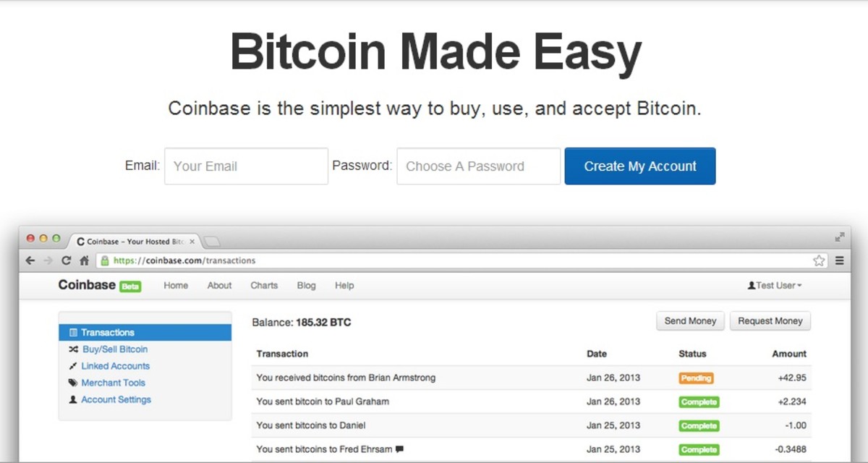Enter fullscreen with the expand arrows icon
Image resolution: width=868 pixels, height=463 pixels.
840,237
